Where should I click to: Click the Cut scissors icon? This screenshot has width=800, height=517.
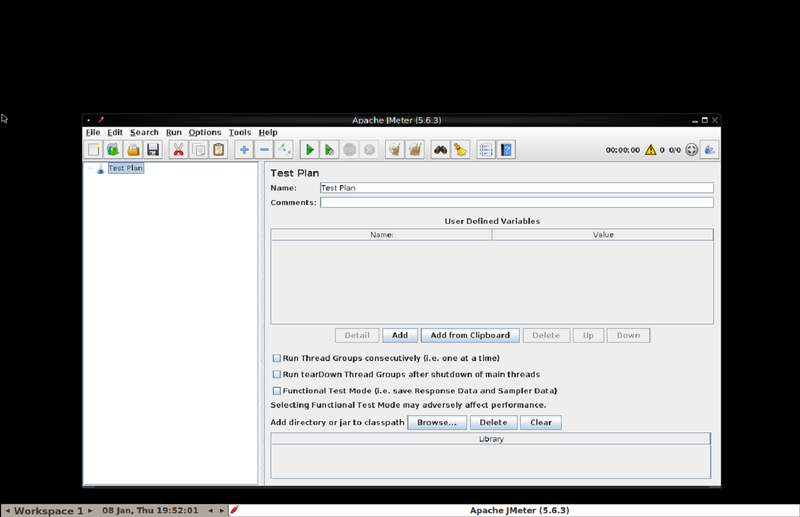coord(178,150)
